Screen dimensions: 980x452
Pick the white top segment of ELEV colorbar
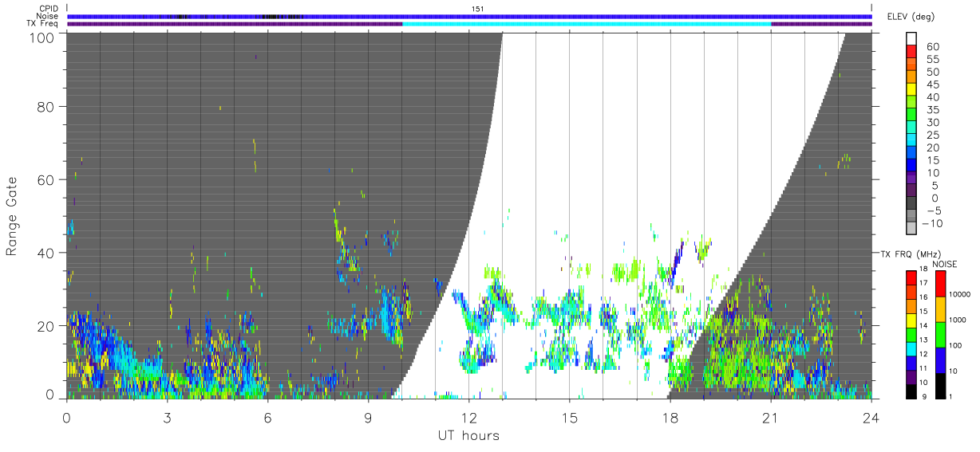912,38
